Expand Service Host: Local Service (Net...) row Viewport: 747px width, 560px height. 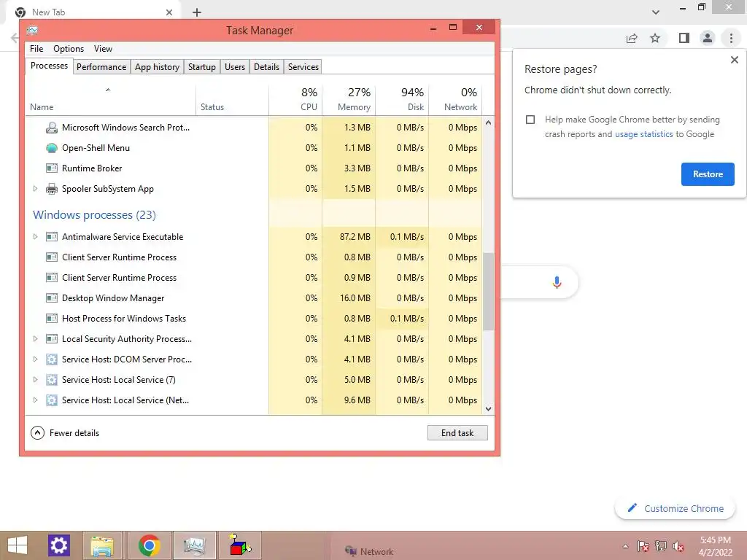pyautogui.click(x=35, y=400)
